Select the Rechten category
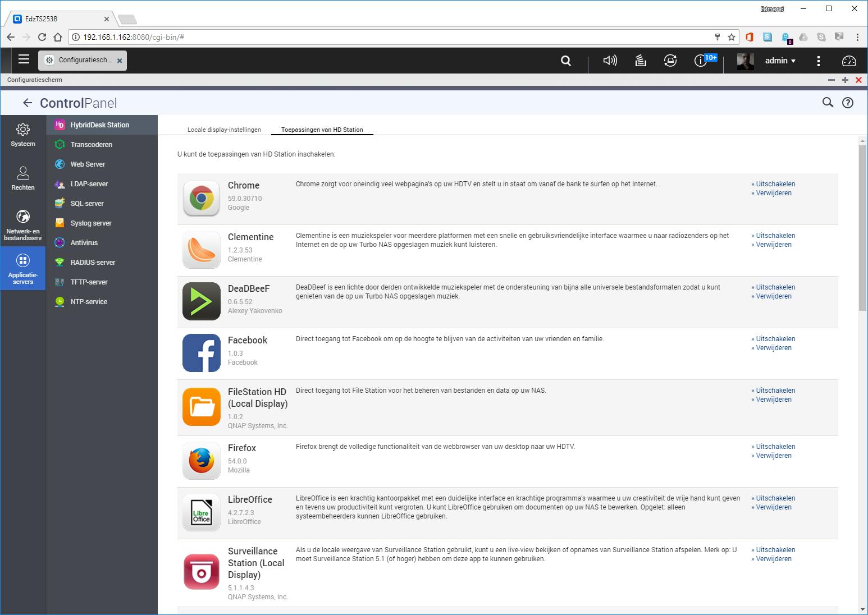The width and height of the screenshot is (868, 615). (23, 178)
